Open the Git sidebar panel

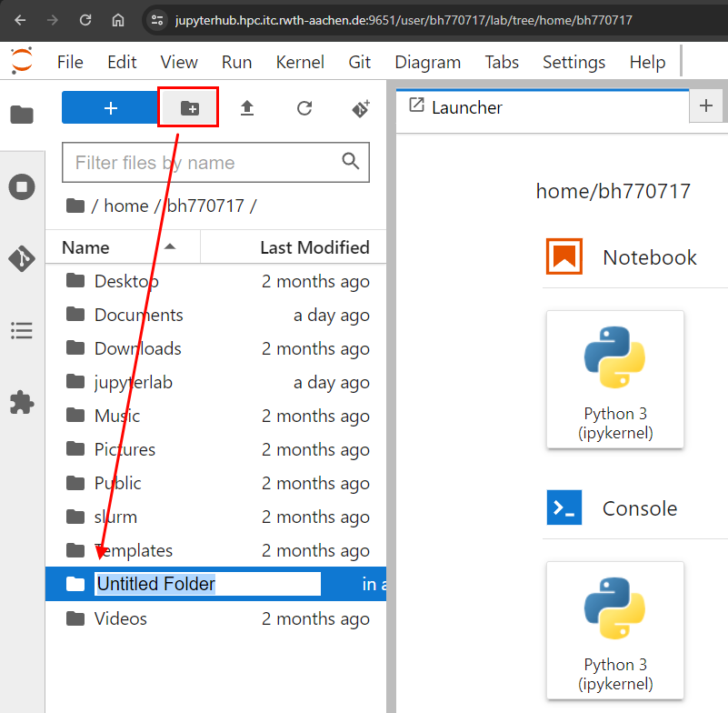coord(22,258)
